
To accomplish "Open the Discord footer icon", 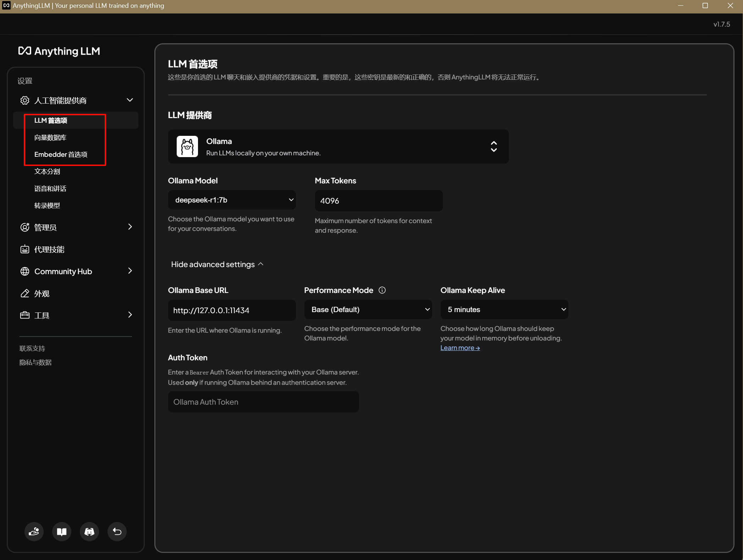I will coord(89,531).
